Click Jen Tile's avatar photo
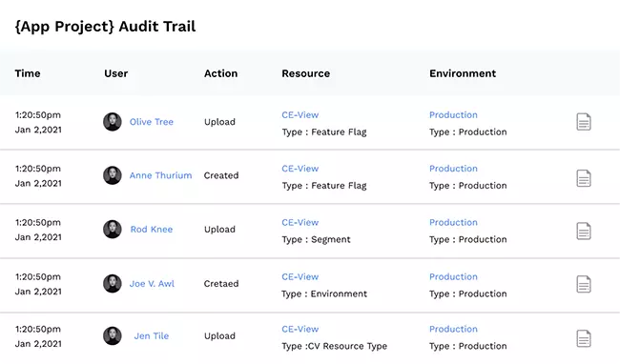Viewport: 620px width, 364px height. [x=113, y=335]
